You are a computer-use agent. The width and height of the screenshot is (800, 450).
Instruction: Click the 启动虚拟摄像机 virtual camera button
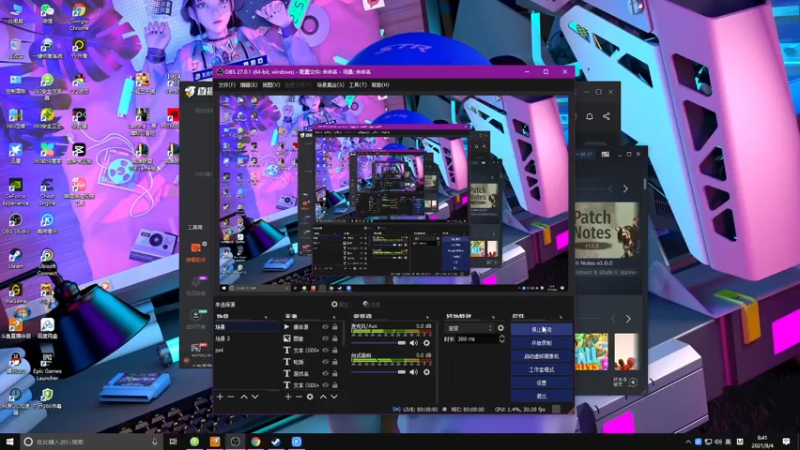(x=541, y=356)
